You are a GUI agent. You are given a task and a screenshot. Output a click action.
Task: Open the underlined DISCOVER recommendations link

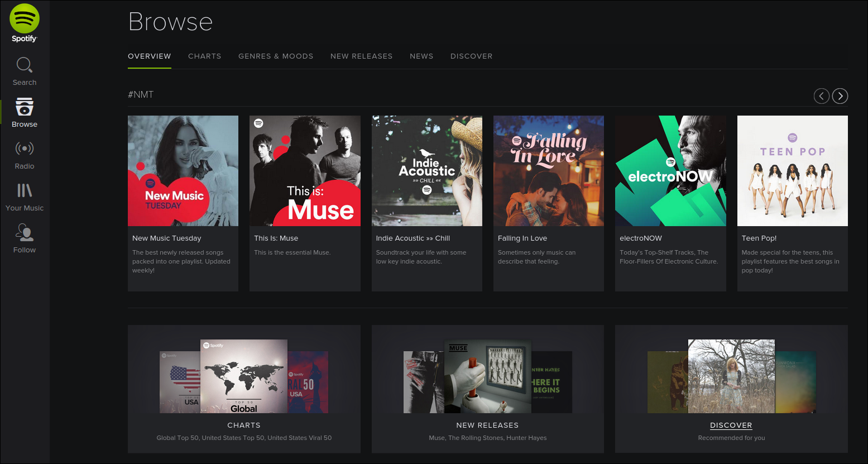click(x=731, y=425)
